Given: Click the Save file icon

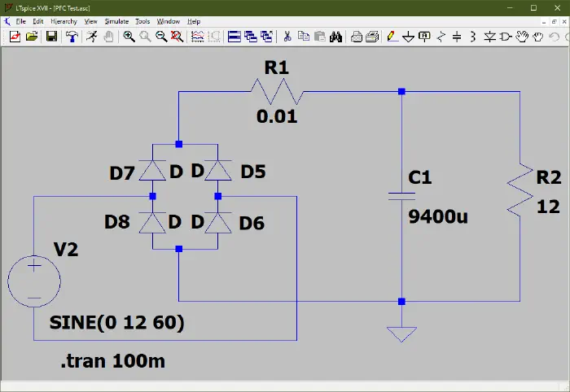Looking at the screenshot, I should [51, 37].
